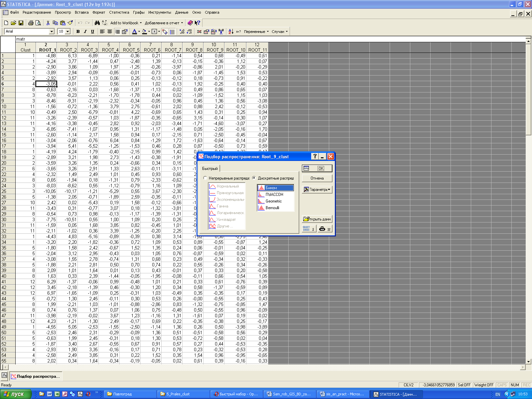Select Бином distribution in list

click(275, 188)
